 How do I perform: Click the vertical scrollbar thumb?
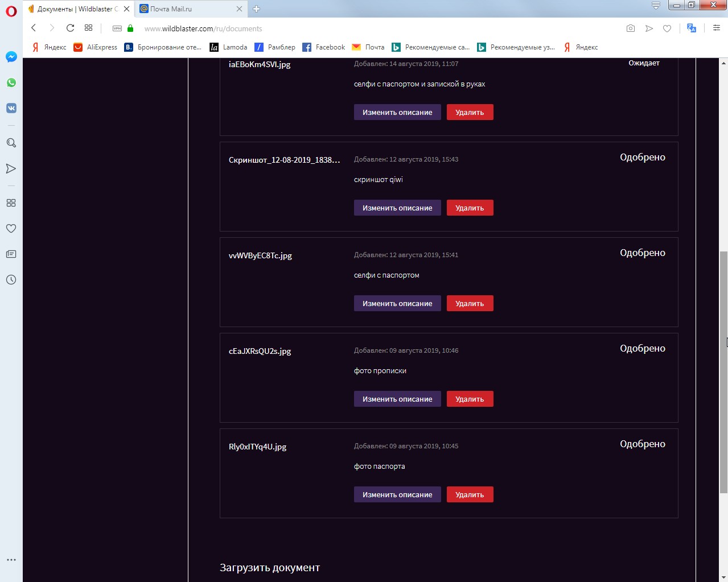(723, 372)
